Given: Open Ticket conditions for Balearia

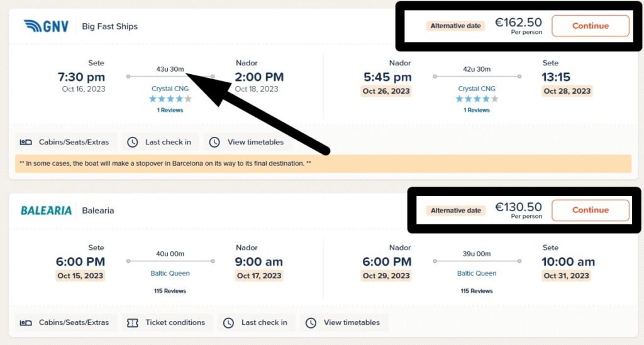Looking at the screenshot, I should coord(167,322).
